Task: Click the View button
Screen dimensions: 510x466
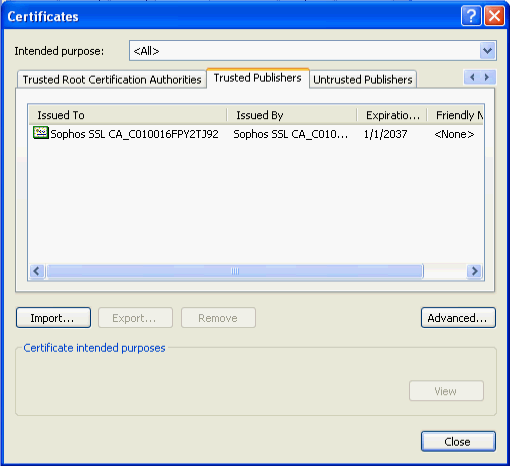Action: coord(446,391)
